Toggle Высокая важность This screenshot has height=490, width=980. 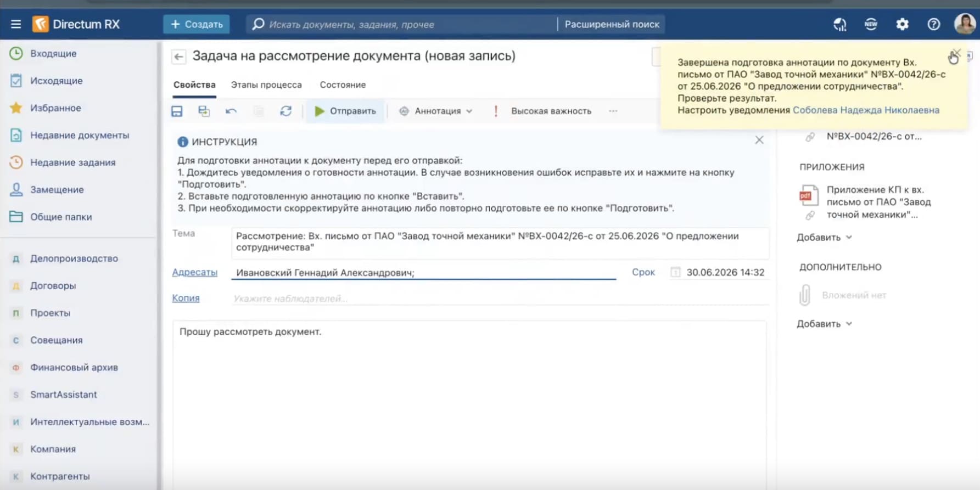[x=542, y=111]
